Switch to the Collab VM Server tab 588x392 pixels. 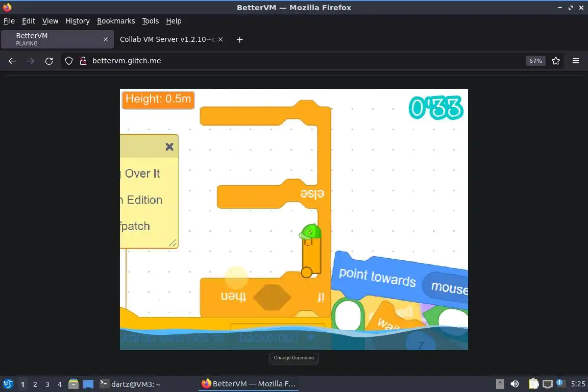click(x=171, y=39)
